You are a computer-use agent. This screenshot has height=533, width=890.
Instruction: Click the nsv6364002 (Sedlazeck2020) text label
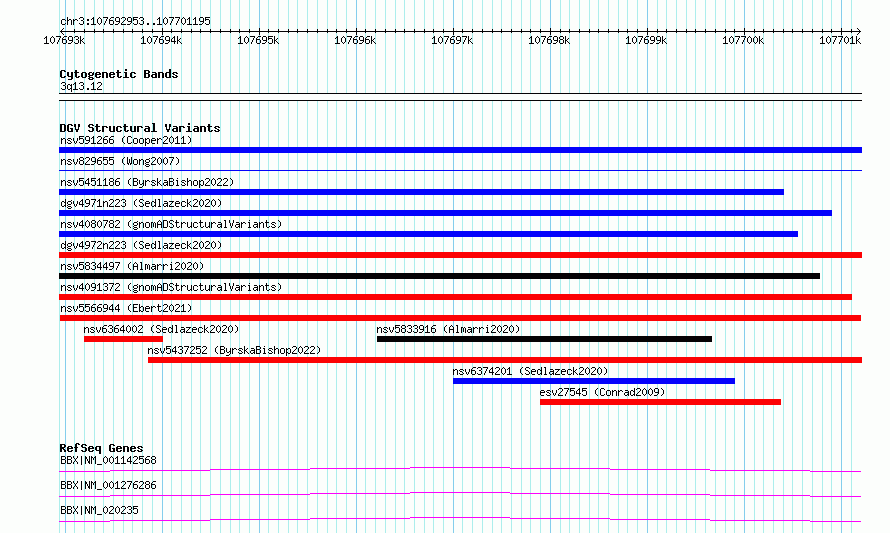(x=161, y=329)
